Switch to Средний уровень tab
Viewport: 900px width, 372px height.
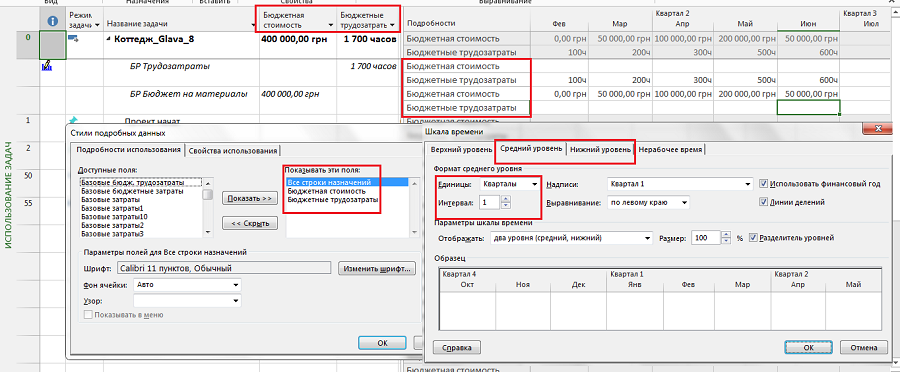tap(531, 148)
